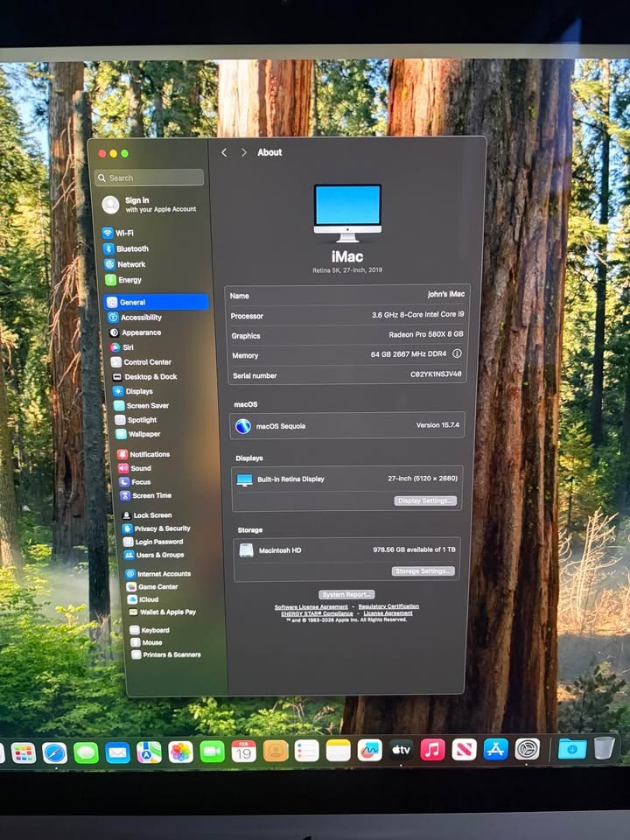Launch Music from the Dock
The image size is (630, 840).
click(x=432, y=750)
